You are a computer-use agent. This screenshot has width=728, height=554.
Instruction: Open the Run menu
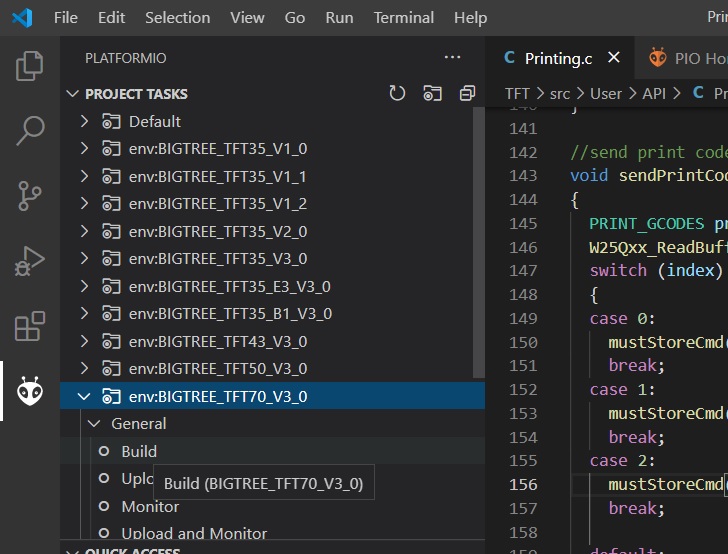point(339,18)
